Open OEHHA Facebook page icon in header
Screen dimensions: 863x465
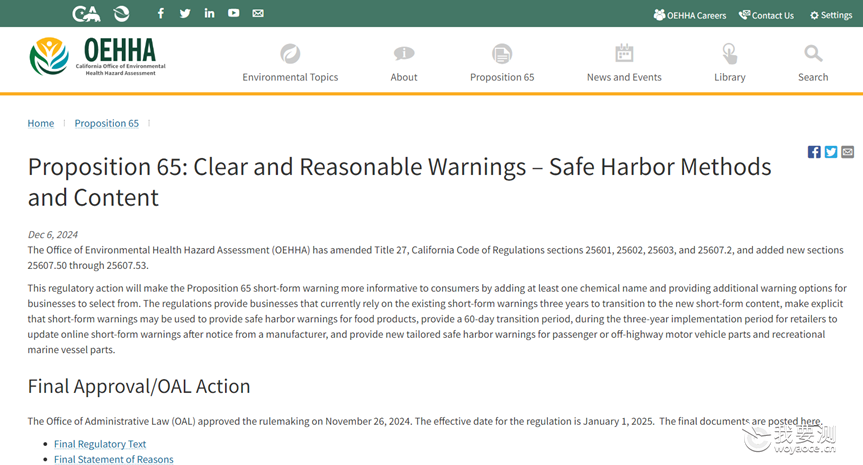[x=161, y=13]
